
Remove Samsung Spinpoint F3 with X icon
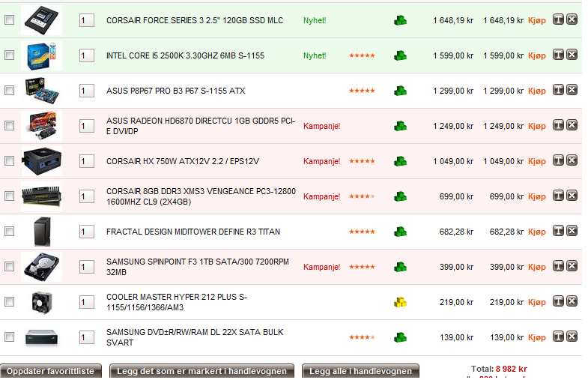(572, 266)
